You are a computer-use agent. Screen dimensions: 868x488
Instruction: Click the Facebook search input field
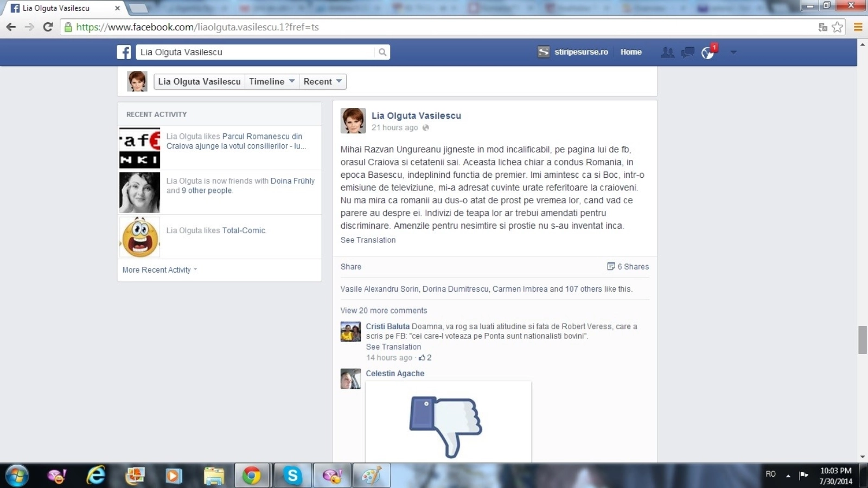point(255,52)
